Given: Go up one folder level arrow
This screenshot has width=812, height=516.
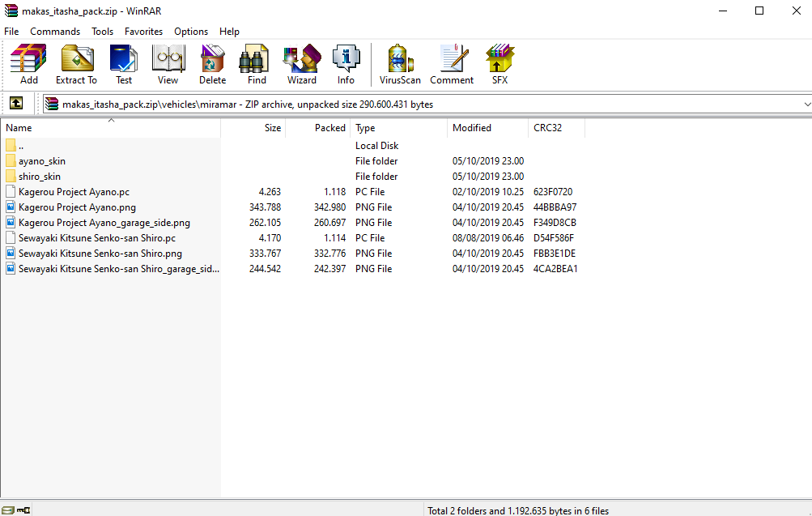Looking at the screenshot, I should coord(16,103).
